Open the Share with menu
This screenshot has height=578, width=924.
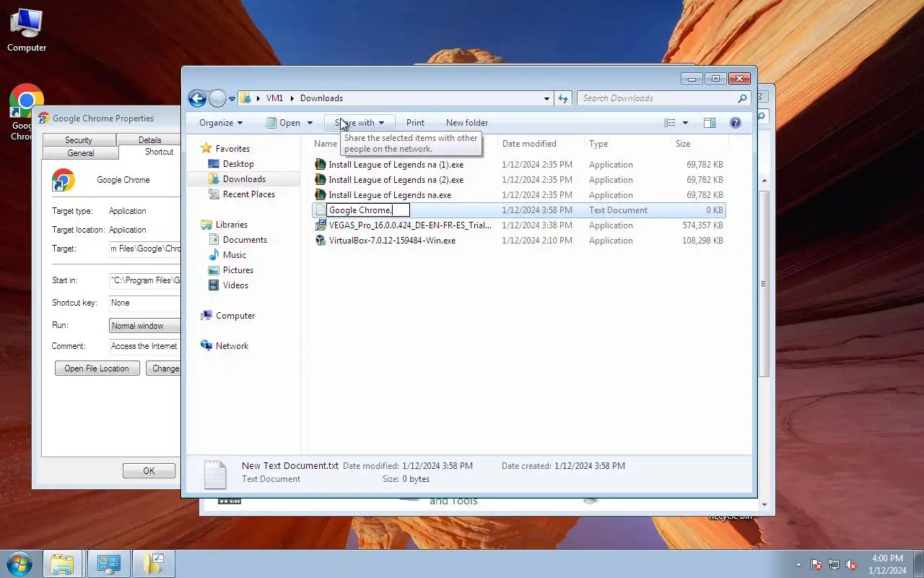coord(359,123)
